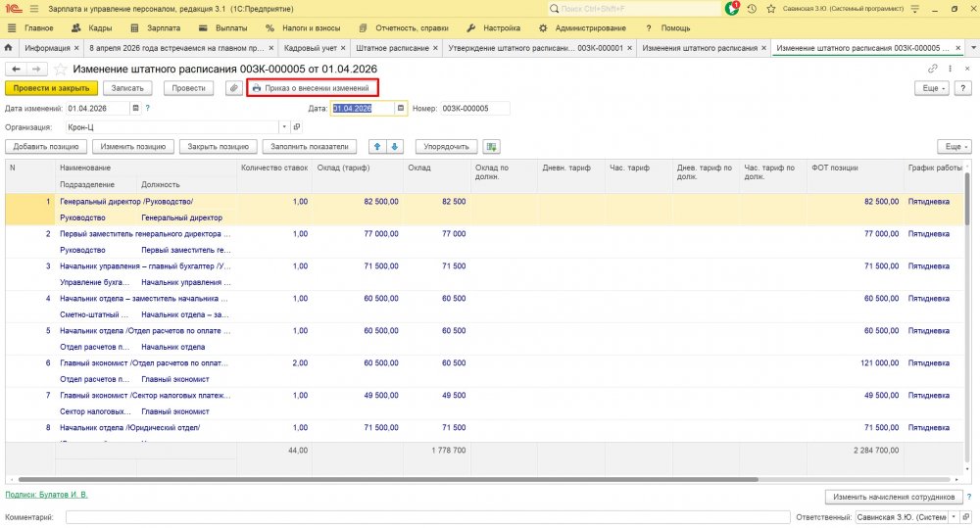Click the Записать button
Screen dimensions: 980x528
pos(127,88)
